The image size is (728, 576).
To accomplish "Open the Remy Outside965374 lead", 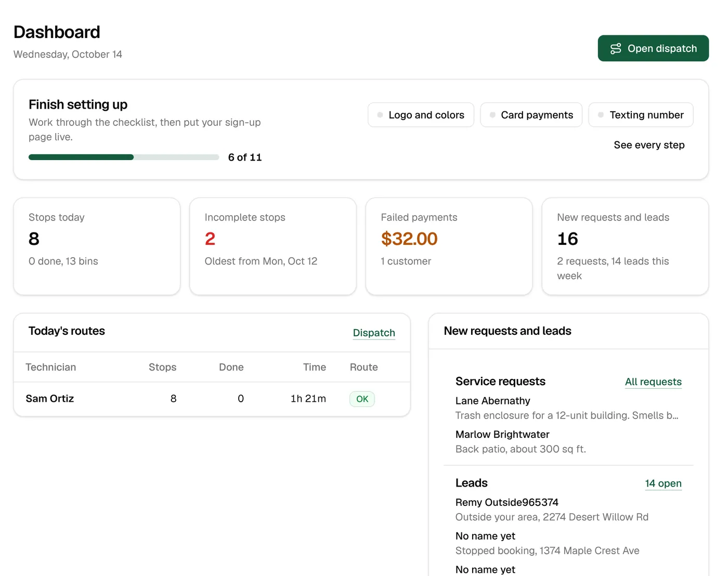I will [x=568, y=509].
